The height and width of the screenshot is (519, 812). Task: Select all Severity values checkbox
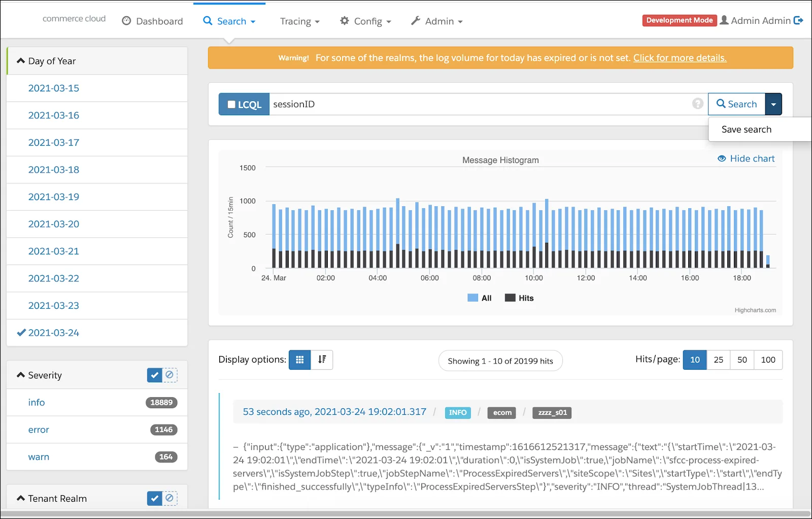[x=155, y=375]
